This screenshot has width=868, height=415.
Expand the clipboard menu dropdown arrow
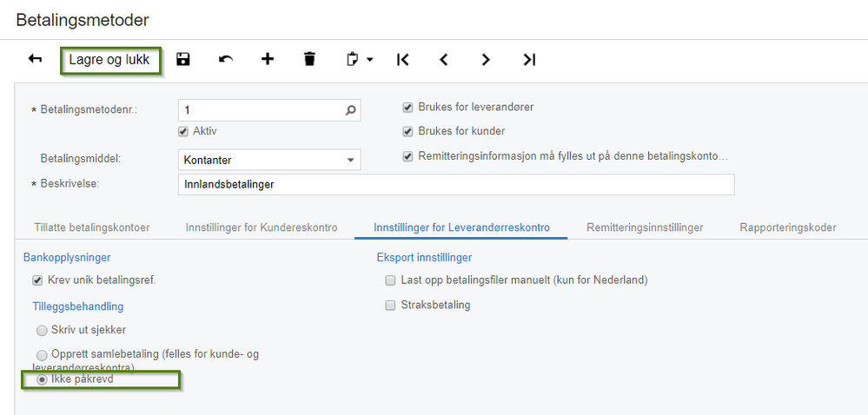pos(369,61)
